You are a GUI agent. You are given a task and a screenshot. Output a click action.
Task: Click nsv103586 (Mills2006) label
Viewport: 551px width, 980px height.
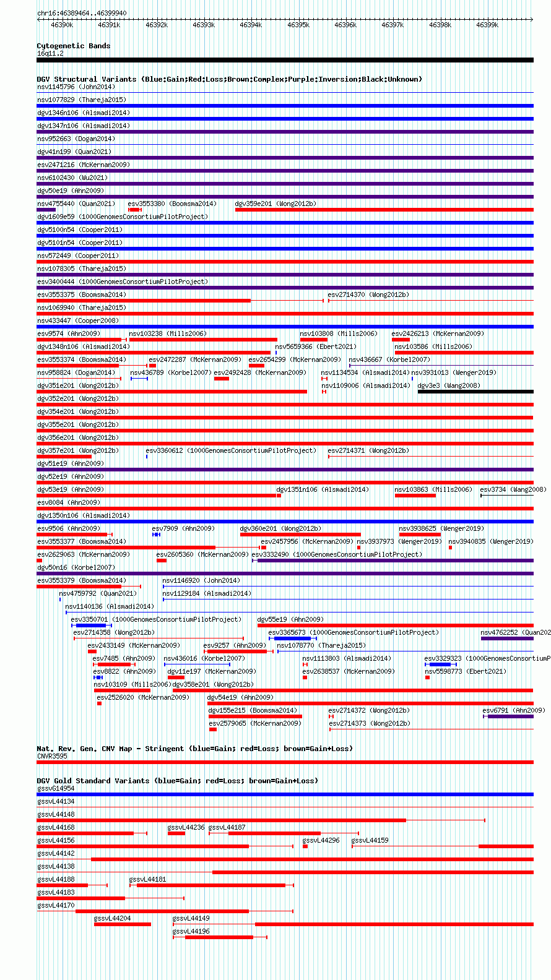coord(433,346)
